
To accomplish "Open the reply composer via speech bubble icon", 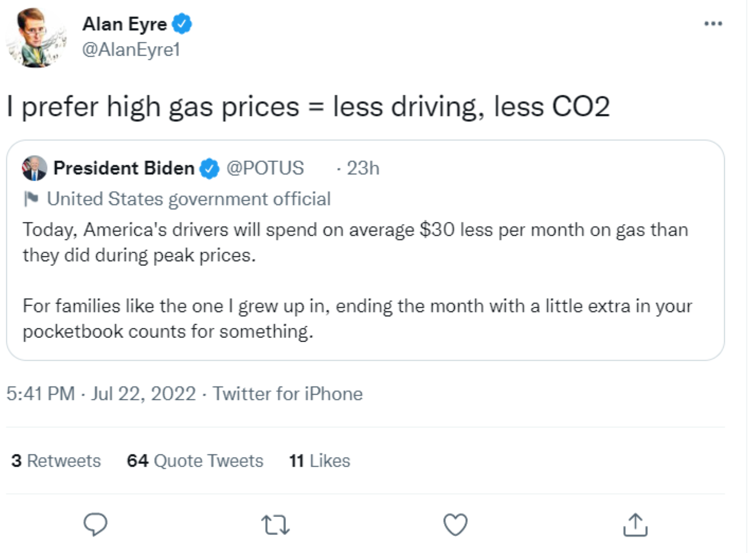I will click(x=96, y=525).
